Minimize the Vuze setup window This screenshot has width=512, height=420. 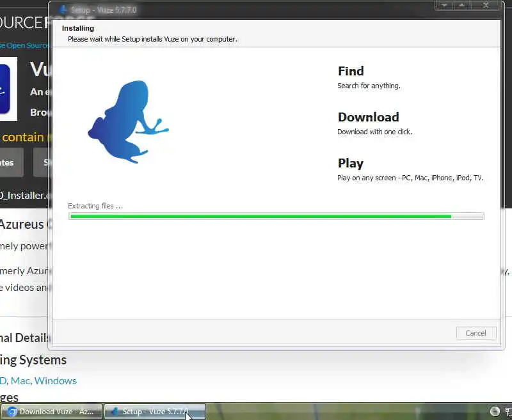pyautogui.click(x=444, y=5)
